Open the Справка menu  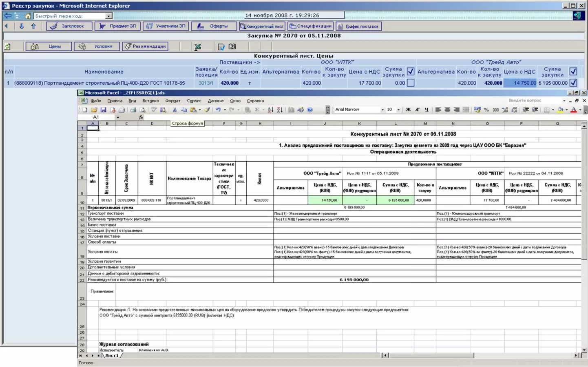click(255, 101)
